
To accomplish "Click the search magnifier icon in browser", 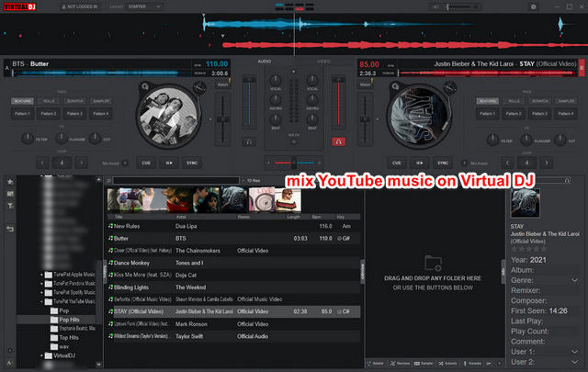I will (x=109, y=181).
